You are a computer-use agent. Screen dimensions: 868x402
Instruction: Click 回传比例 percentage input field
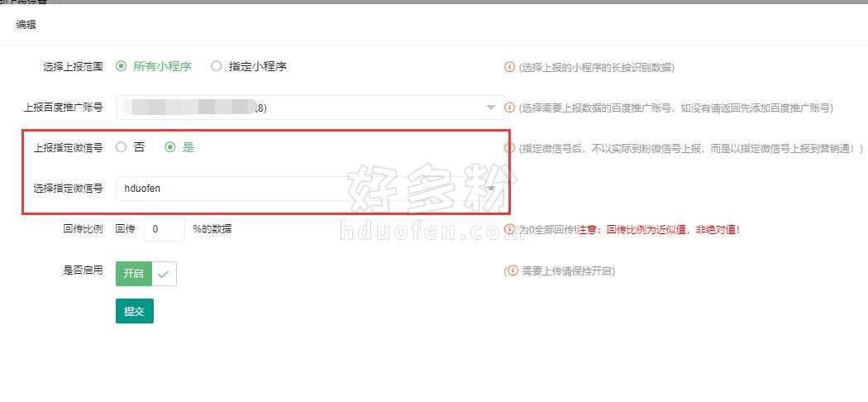click(165, 228)
